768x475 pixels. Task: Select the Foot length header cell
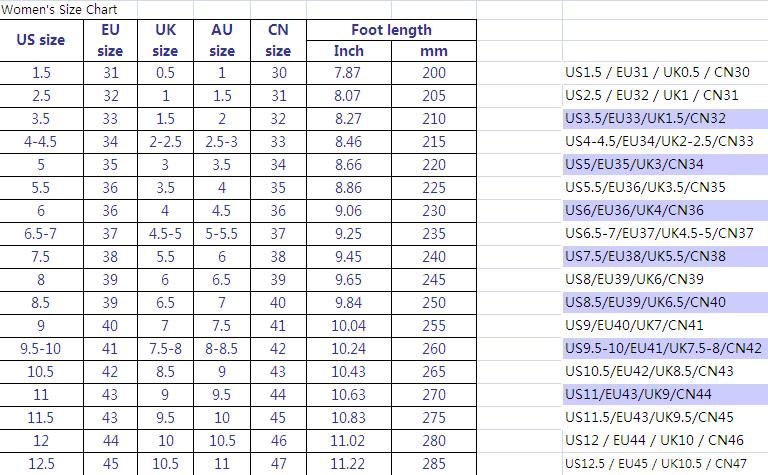[391, 30]
